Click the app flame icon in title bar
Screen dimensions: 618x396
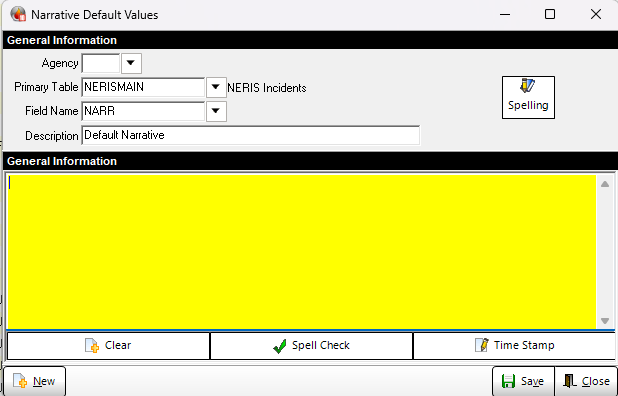coord(18,15)
